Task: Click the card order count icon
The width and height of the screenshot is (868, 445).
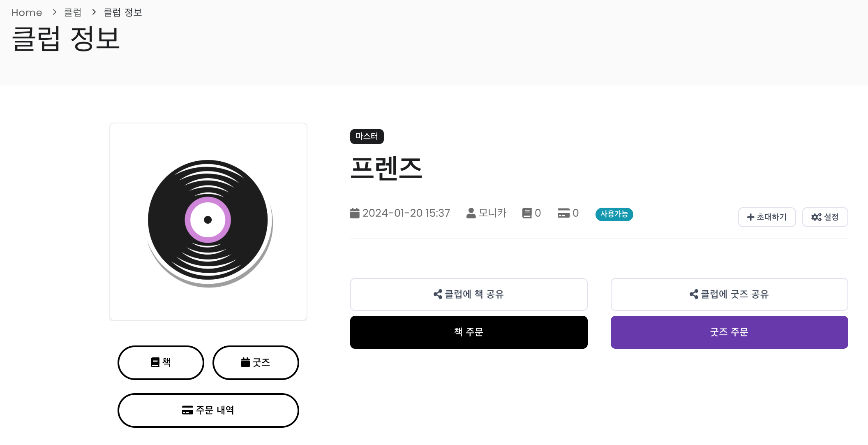Action: pyautogui.click(x=563, y=213)
